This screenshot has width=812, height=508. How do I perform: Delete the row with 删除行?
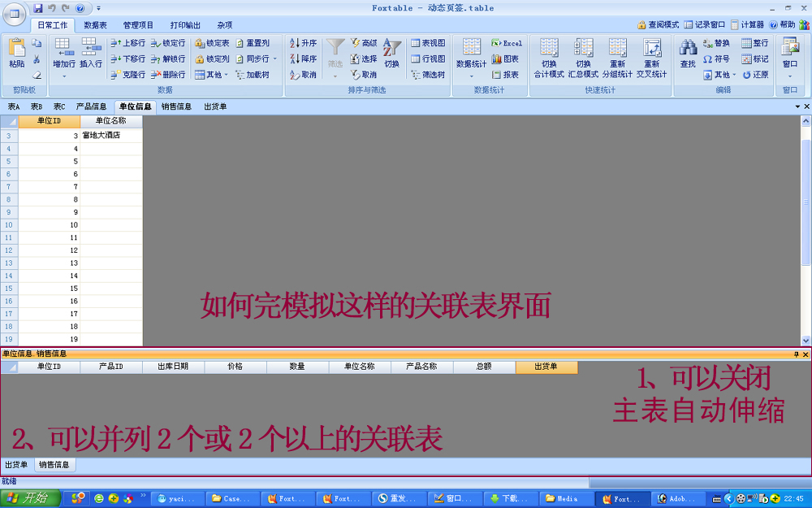168,75
